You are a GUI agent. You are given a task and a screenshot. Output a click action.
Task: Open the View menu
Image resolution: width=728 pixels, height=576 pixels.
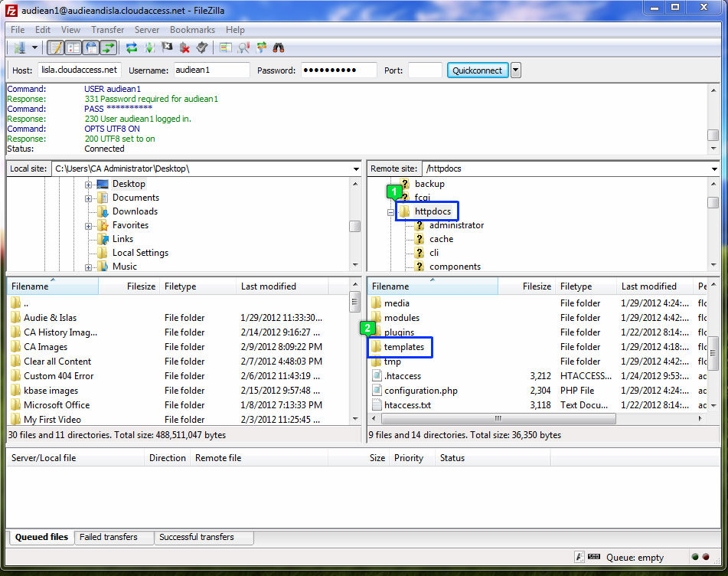pos(70,30)
